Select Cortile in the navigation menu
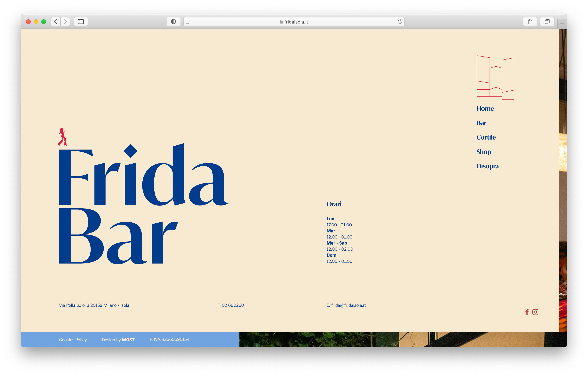The image size is (588, 375). point(486,137)
